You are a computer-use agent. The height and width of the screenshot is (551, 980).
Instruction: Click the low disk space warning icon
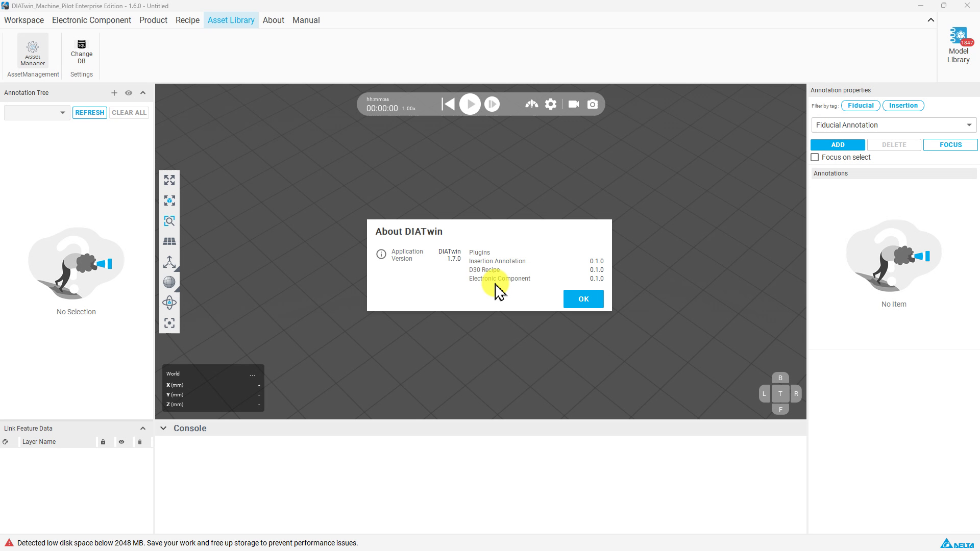coord(9,543)
